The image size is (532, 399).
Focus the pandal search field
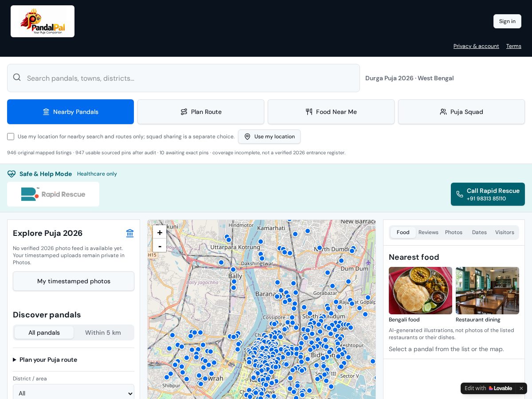[184, 78]
